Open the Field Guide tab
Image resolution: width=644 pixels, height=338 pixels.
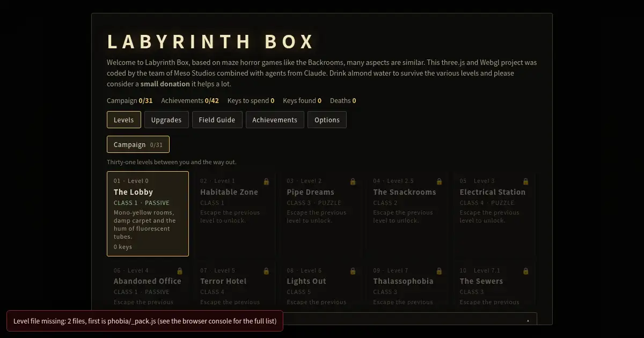(x=217, y=120)
